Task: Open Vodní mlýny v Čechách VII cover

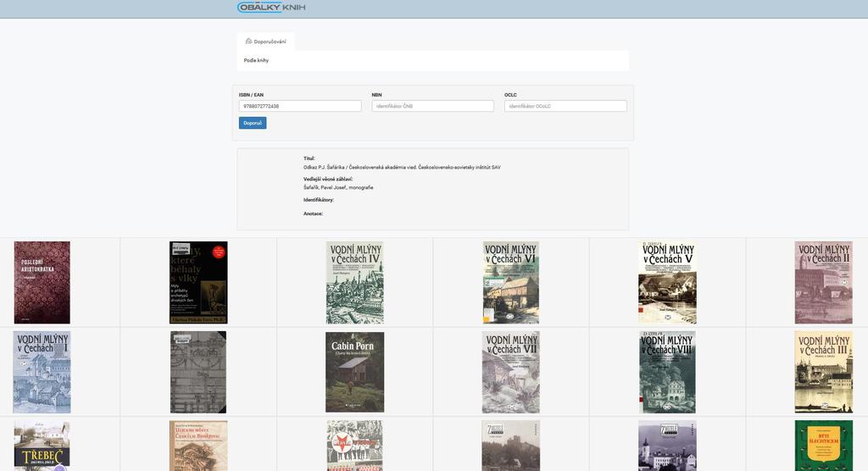Action: coord(511,372)
